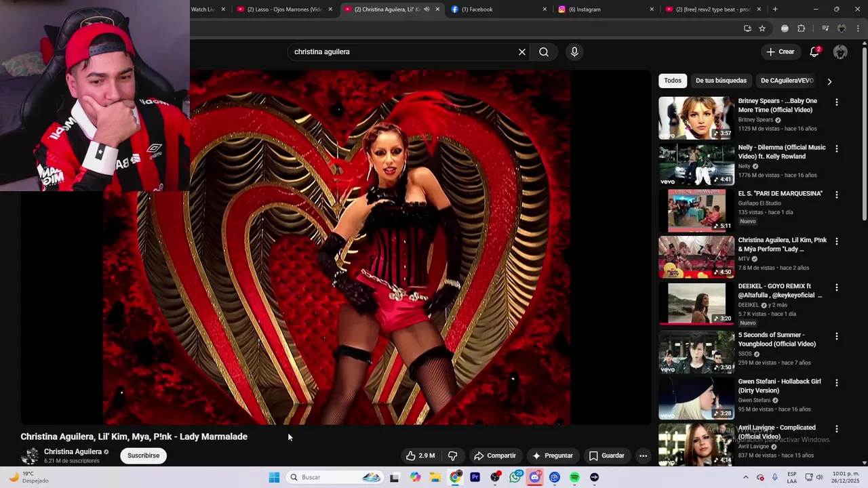
Task: Click the dislike thumbs-down button
Action: point(452,455)
